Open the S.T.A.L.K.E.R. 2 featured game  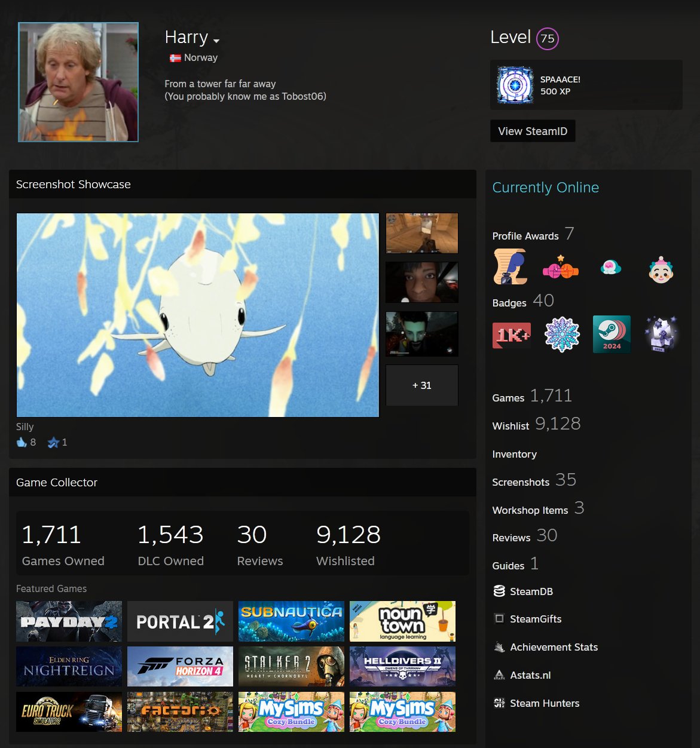coord(291,666)
